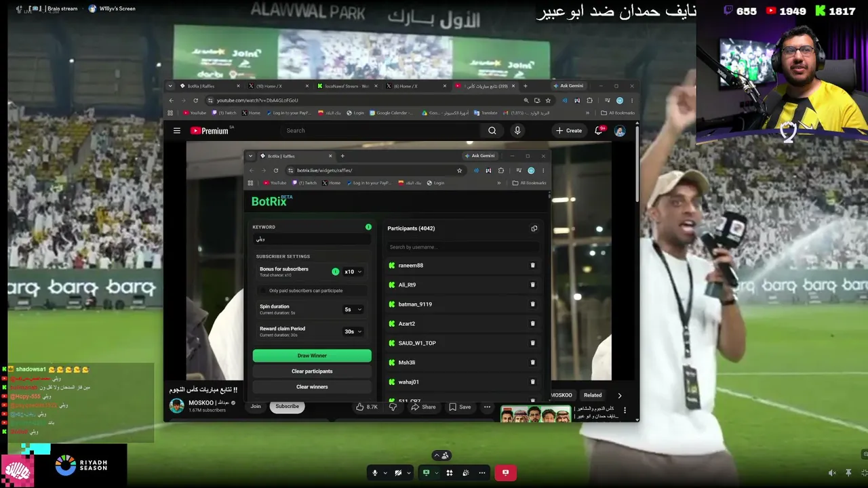Share the MOSKOO video

[x=424, y=407]
